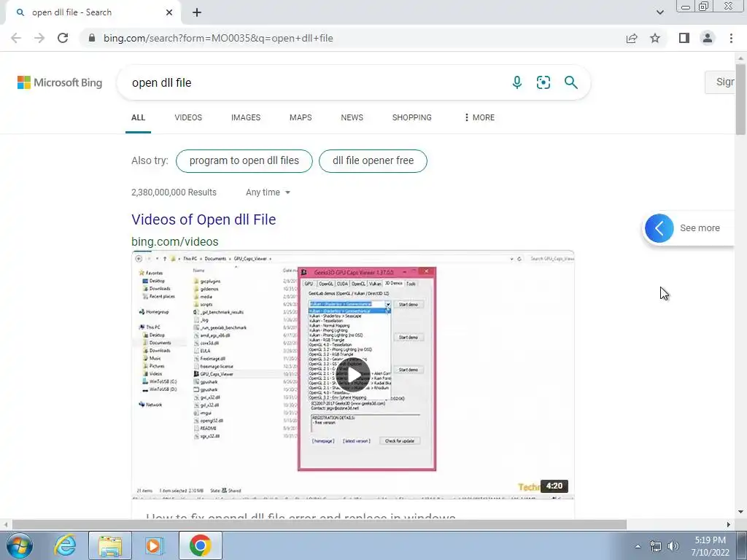Reload the Bing search page
Viewport: 747px width, 560px height.
(x=63, y=38)
